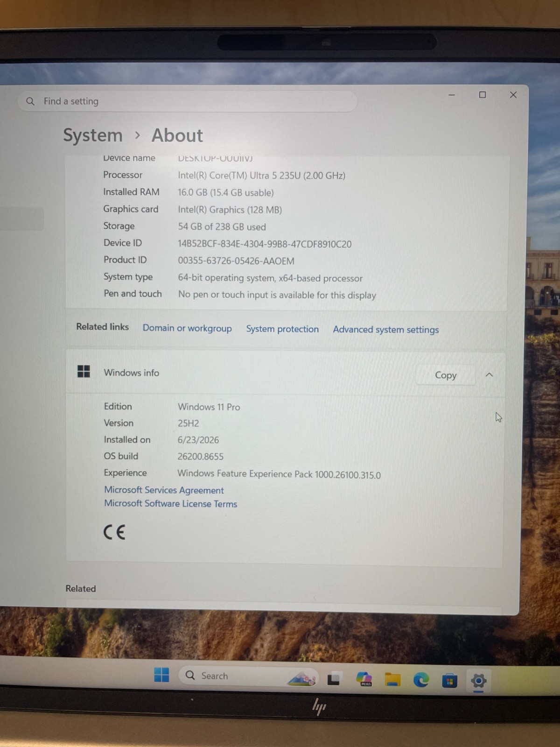Close the Settings window
The width and height of the screenshot is (560, 747).
[513, 95]
